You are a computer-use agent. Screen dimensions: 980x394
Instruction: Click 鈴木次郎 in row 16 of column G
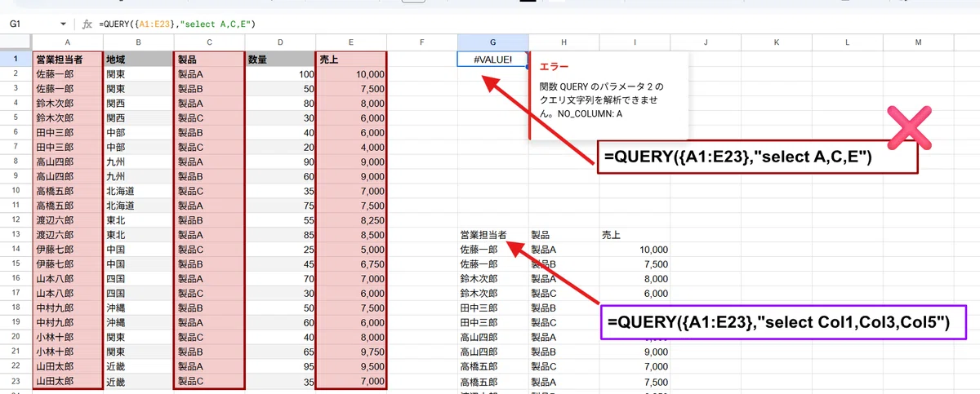click(492, 279)
